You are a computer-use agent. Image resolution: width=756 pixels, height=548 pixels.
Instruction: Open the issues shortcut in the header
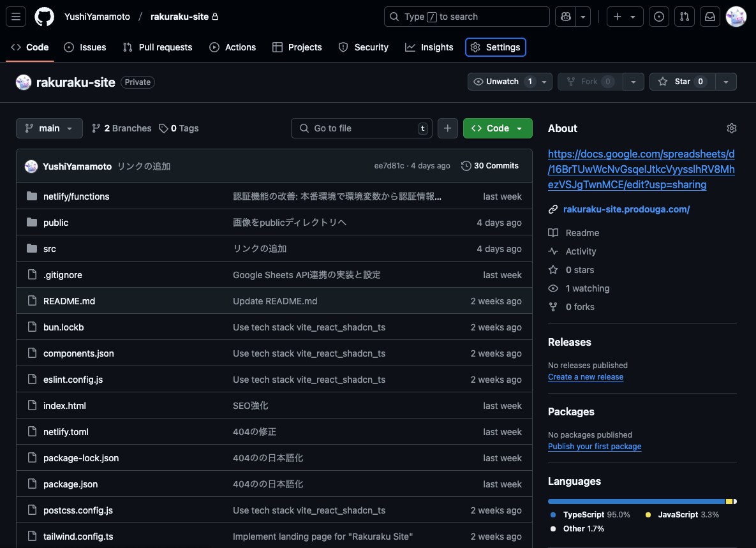pyautogui.click(x=658, y=17)
